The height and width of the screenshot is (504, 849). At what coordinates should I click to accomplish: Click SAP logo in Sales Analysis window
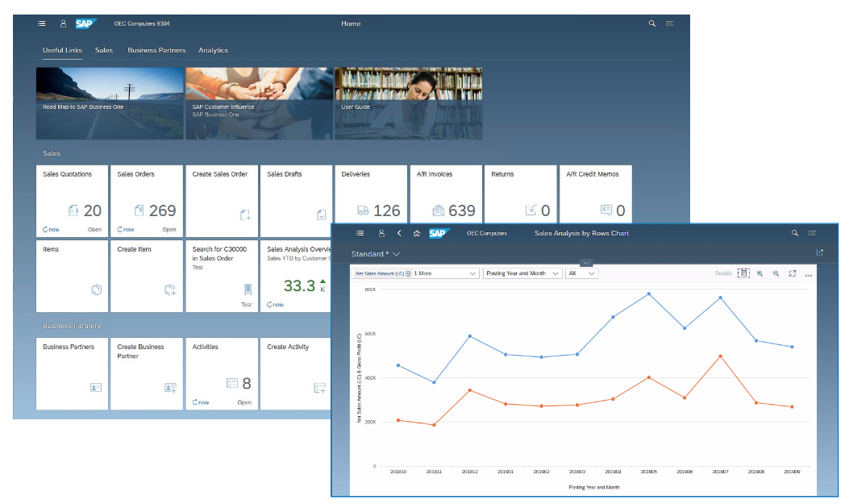[x=439, y=233]
